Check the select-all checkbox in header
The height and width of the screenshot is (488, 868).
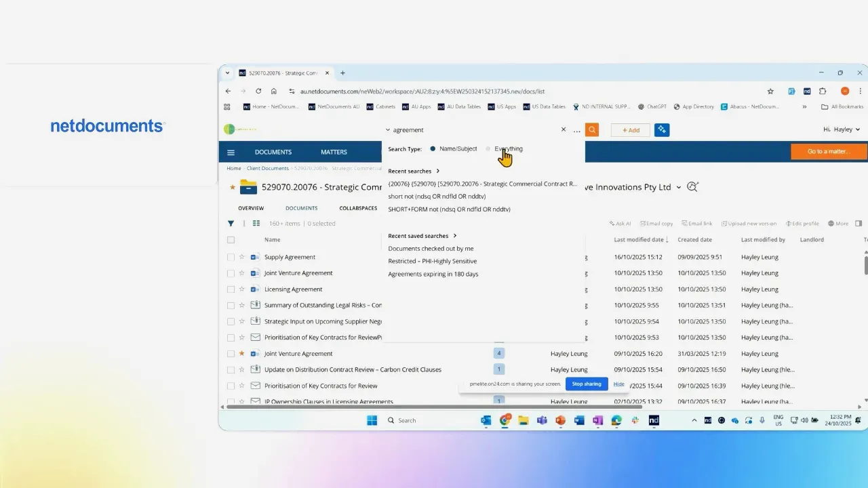(231, 240)
